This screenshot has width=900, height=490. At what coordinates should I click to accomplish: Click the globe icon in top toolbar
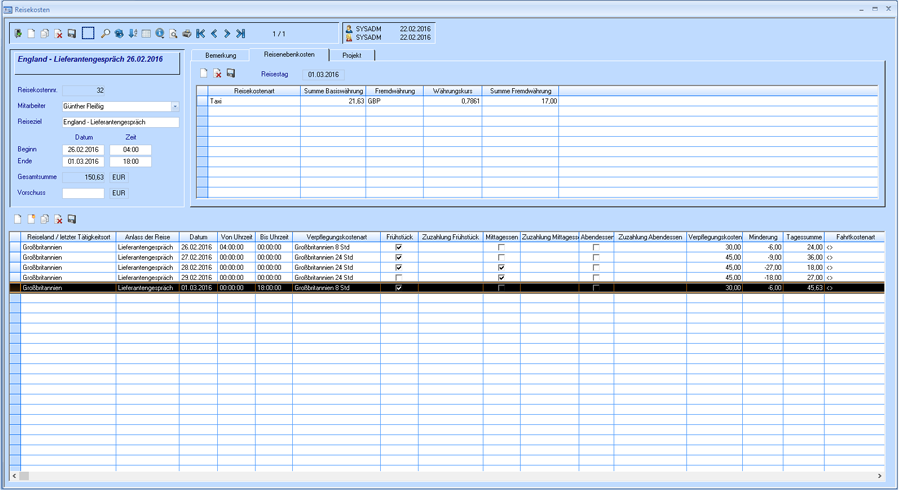pos(119,34)
